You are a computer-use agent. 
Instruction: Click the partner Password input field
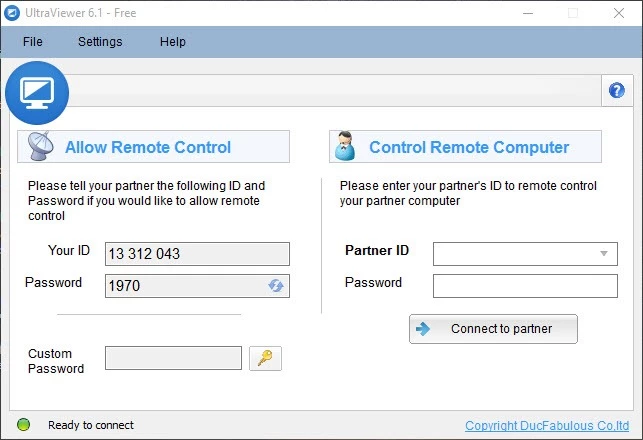525,286
